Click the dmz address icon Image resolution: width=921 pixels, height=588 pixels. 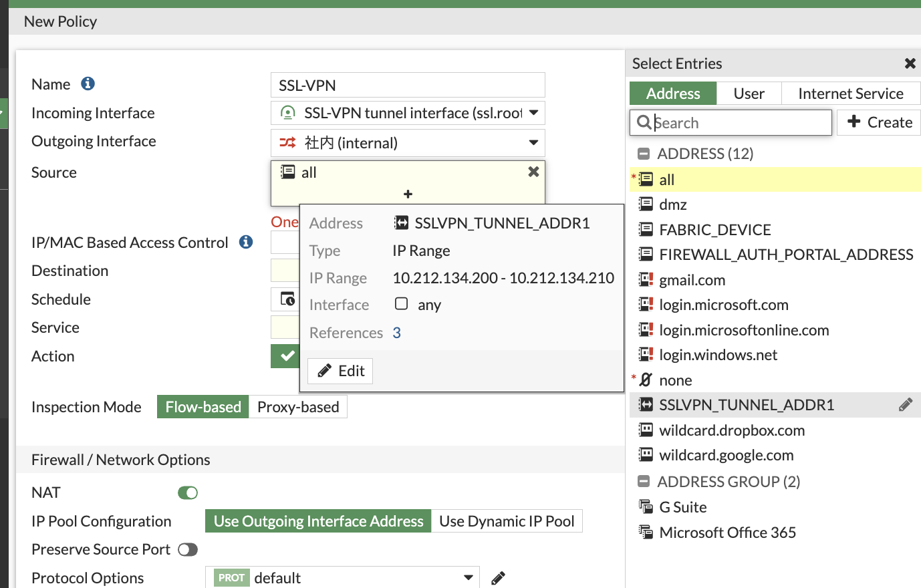pos(646,204)
